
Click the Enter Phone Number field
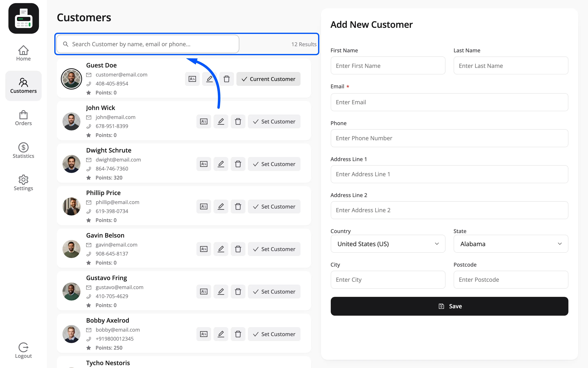(449, 138)
